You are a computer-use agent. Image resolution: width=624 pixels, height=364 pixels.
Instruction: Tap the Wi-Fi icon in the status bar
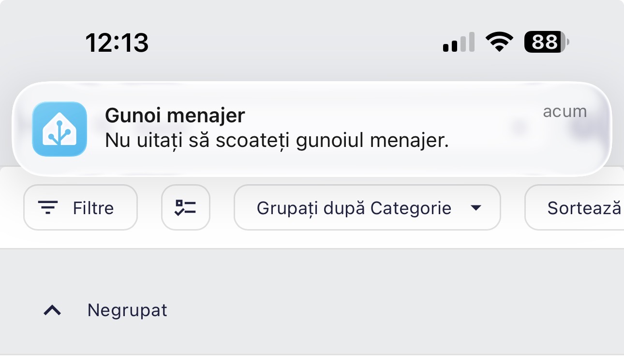point(499,41)
